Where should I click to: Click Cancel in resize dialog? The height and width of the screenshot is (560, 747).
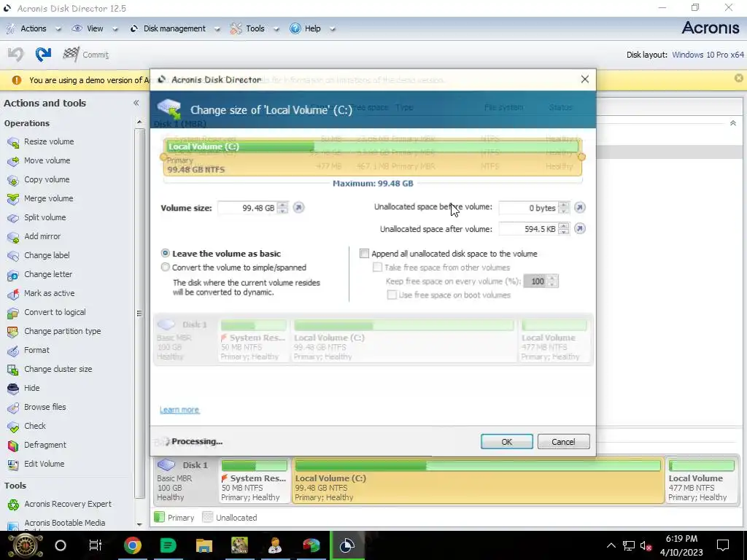click(563, 441)
